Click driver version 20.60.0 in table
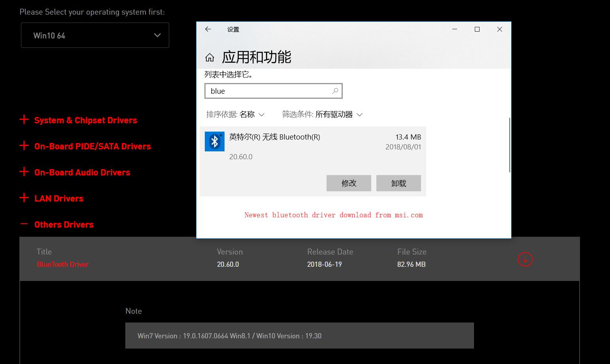 point(228,264)
